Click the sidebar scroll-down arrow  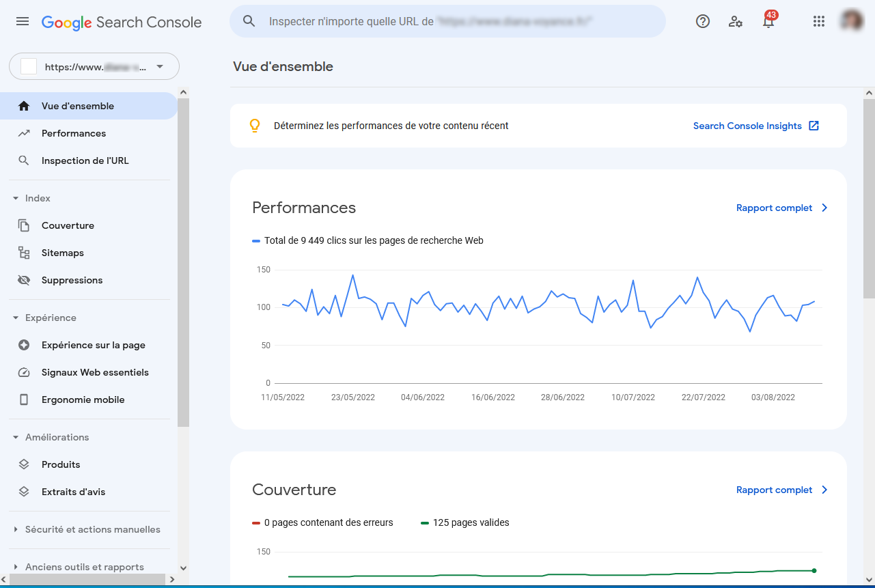coord(183,568)
